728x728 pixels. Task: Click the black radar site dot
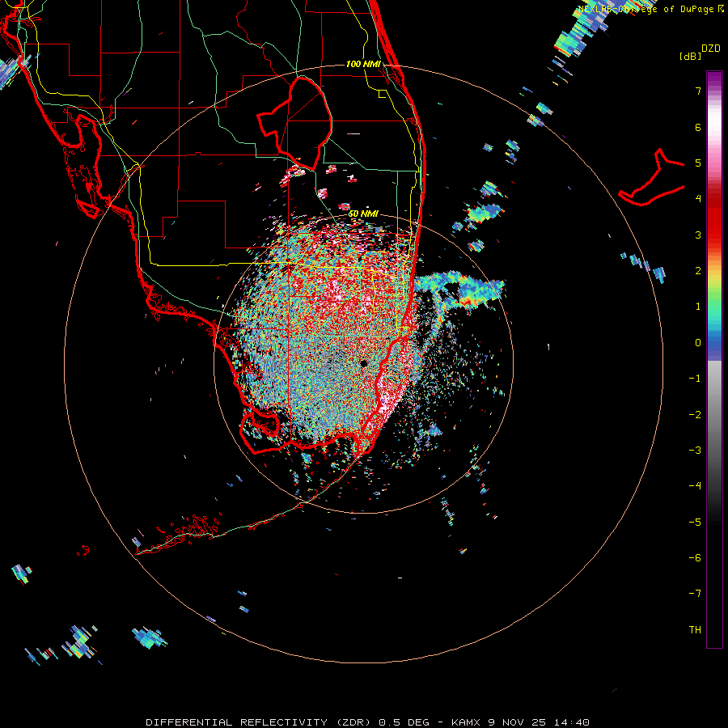363,363
